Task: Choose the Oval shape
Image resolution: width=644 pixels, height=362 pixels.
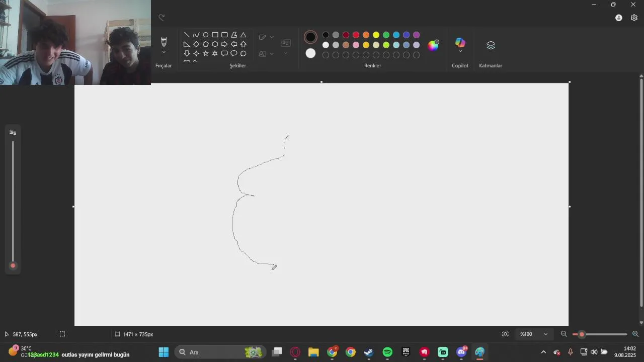Action: tap(206, 35)
